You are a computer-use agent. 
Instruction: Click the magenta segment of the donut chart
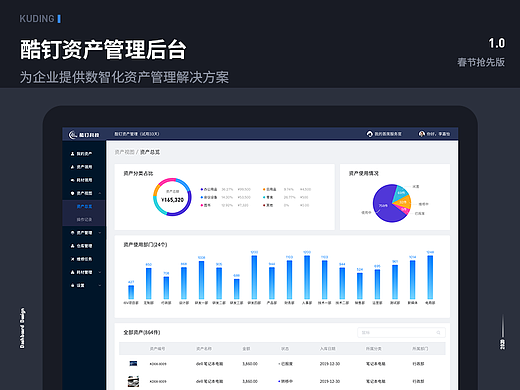[166, 181]
